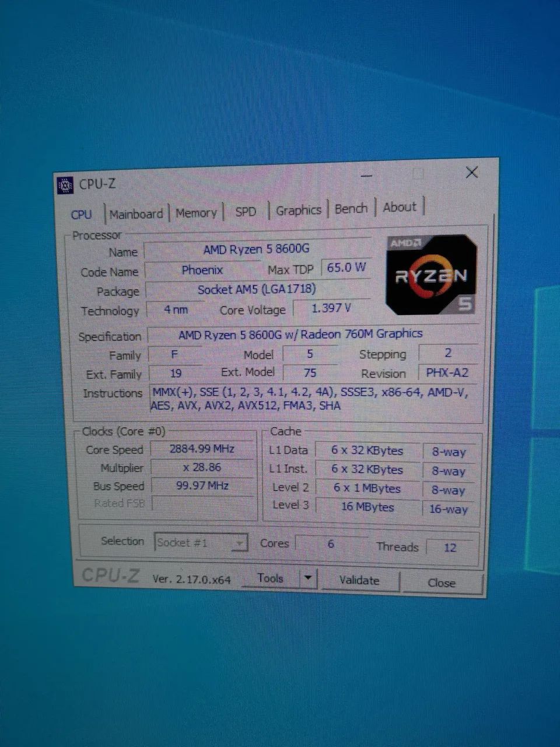Image resolution: width=560 pixels, height=747 pixels.
Task: Close the CPU-Z window with X
Action: tap(472, 172)
